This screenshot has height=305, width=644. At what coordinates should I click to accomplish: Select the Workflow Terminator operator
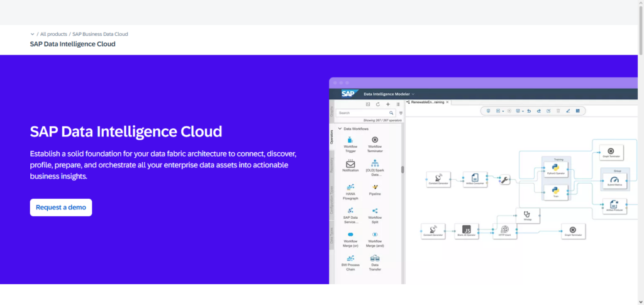(x=375, y=144)
